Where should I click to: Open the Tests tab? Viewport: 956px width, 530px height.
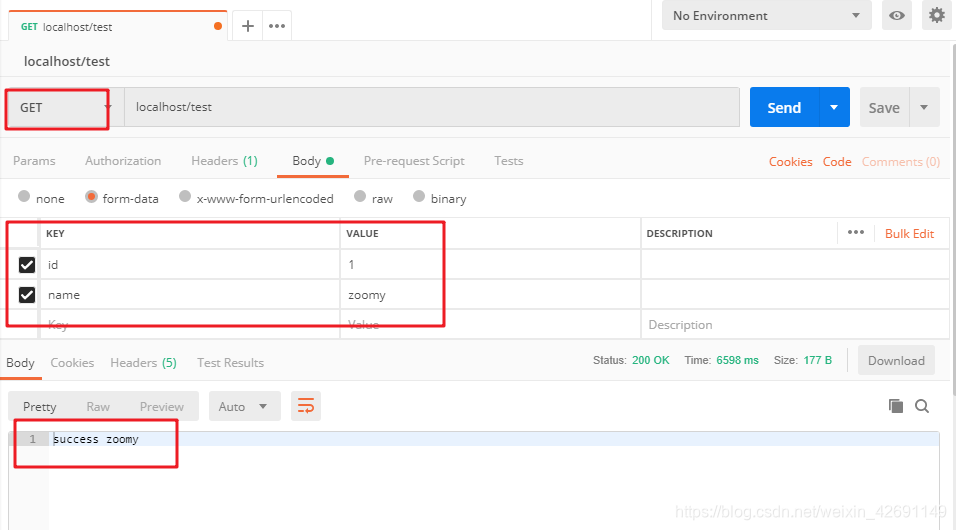point(508,161)
